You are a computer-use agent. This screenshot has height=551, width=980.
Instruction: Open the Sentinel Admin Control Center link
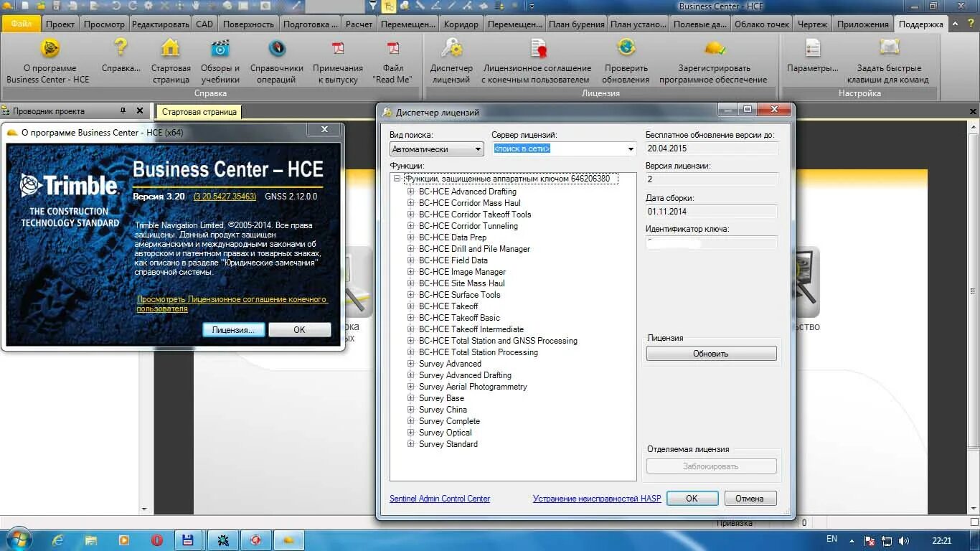coord(440,499)
